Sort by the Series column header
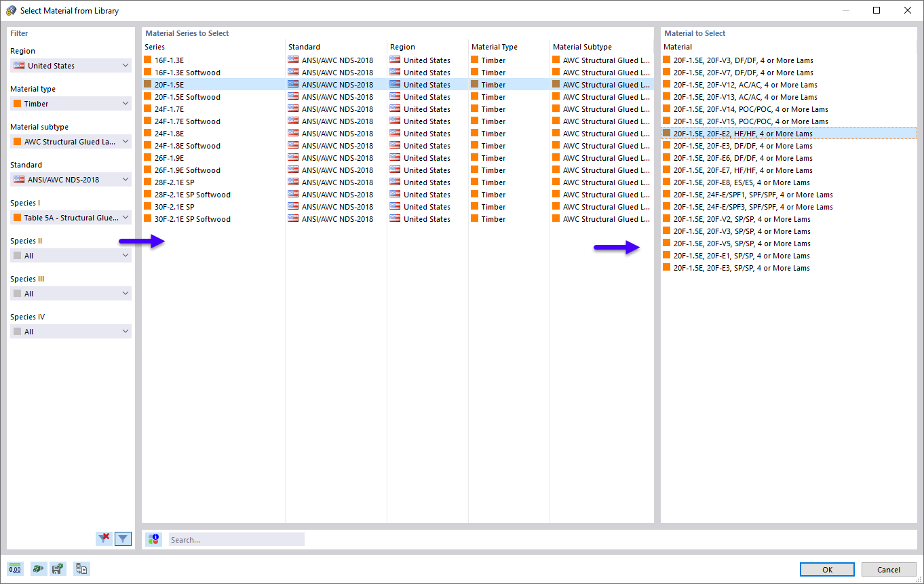Screen dimensions: 924x584 214,47
